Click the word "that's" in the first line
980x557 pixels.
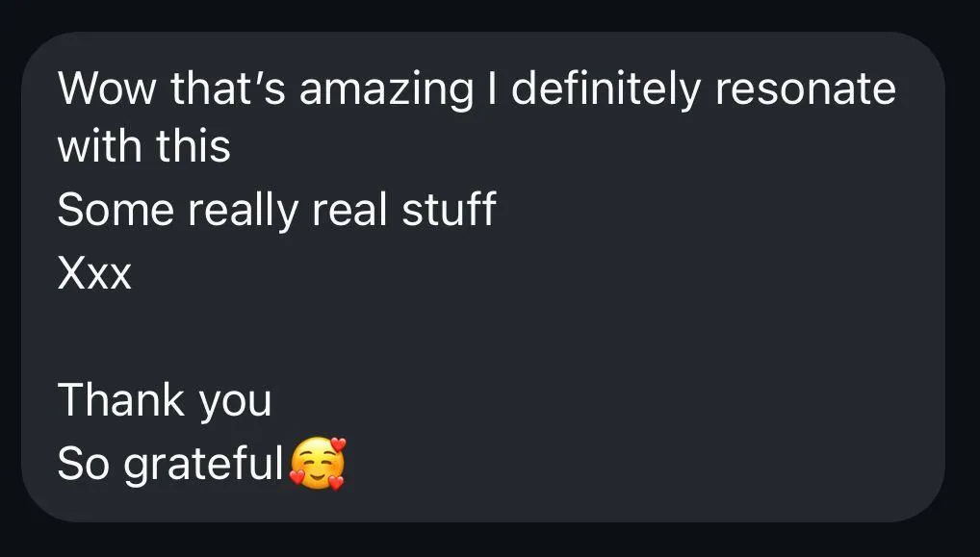pyautogui.click(x=228, y=89)
